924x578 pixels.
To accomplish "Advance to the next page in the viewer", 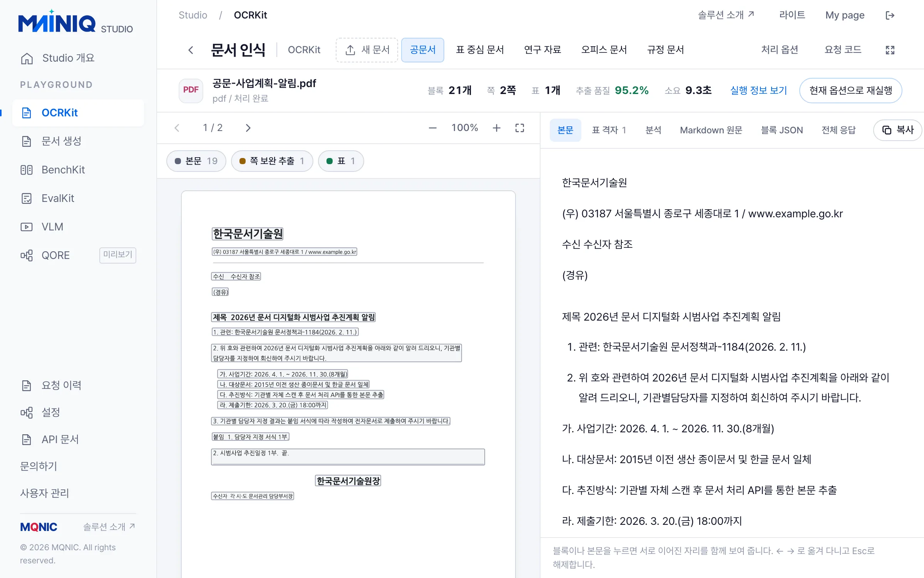I will tap(248, 128).
